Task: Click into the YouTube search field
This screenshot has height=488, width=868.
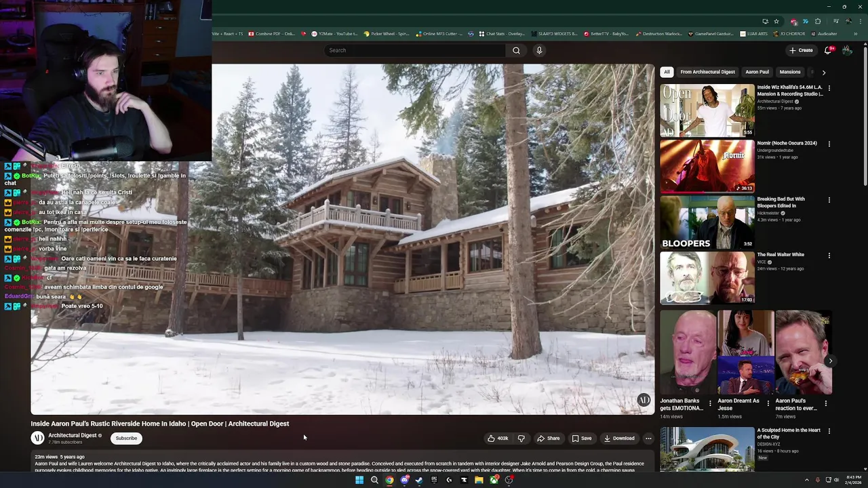Action: tap(415, 50)
